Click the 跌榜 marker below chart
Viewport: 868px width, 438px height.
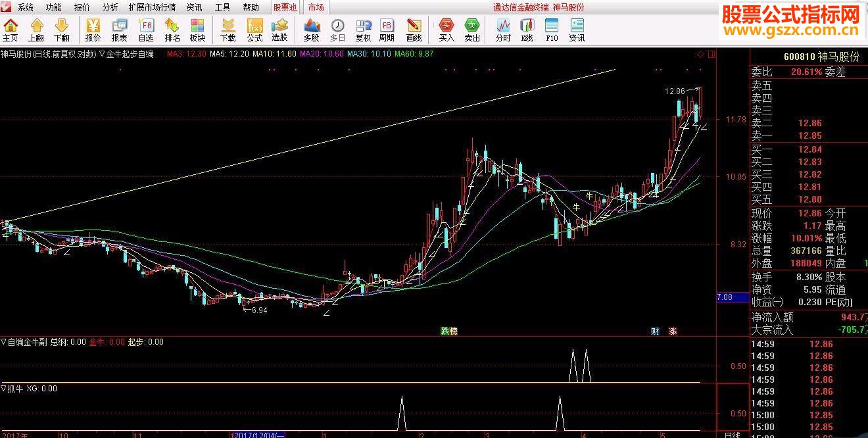pos(449,331)
